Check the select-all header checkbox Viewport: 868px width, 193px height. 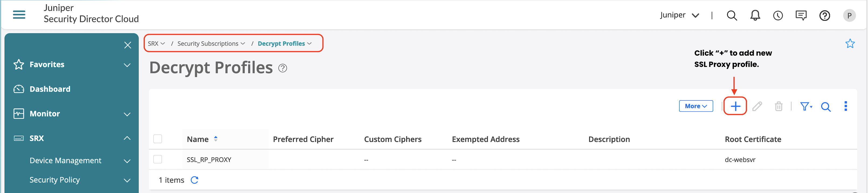click(x=158, y=139)
